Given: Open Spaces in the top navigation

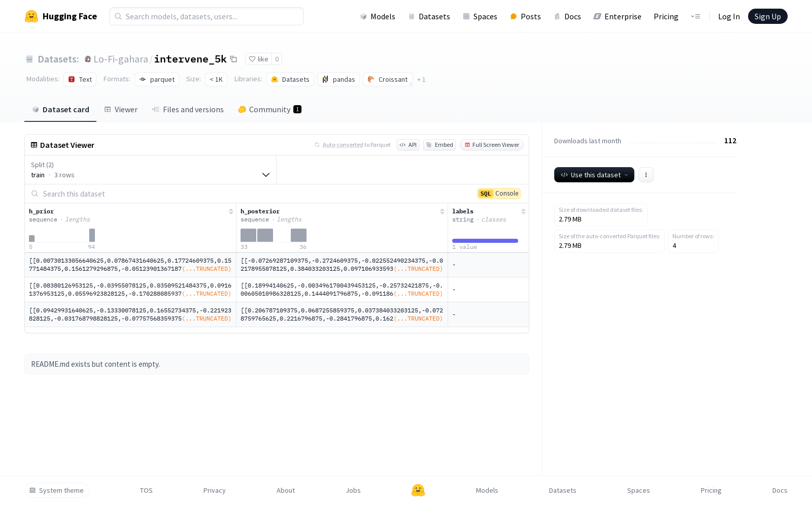Looking at the screenshot, I should coord(480,16).
